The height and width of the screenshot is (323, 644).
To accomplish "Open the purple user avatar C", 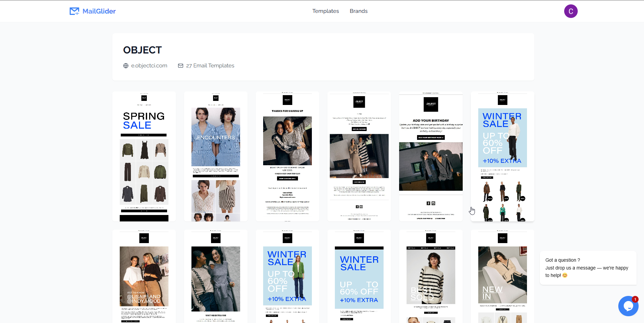I will click(x=571, y=11).
